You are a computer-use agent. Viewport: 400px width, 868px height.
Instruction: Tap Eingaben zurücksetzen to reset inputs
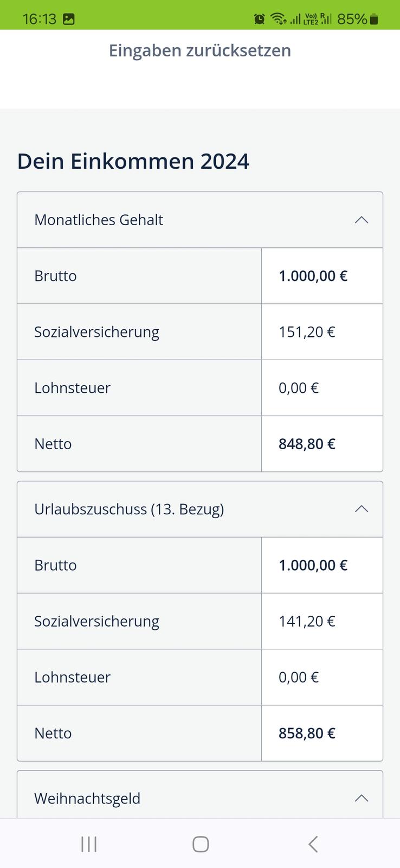pyautogui.click(x=200, y=50)
